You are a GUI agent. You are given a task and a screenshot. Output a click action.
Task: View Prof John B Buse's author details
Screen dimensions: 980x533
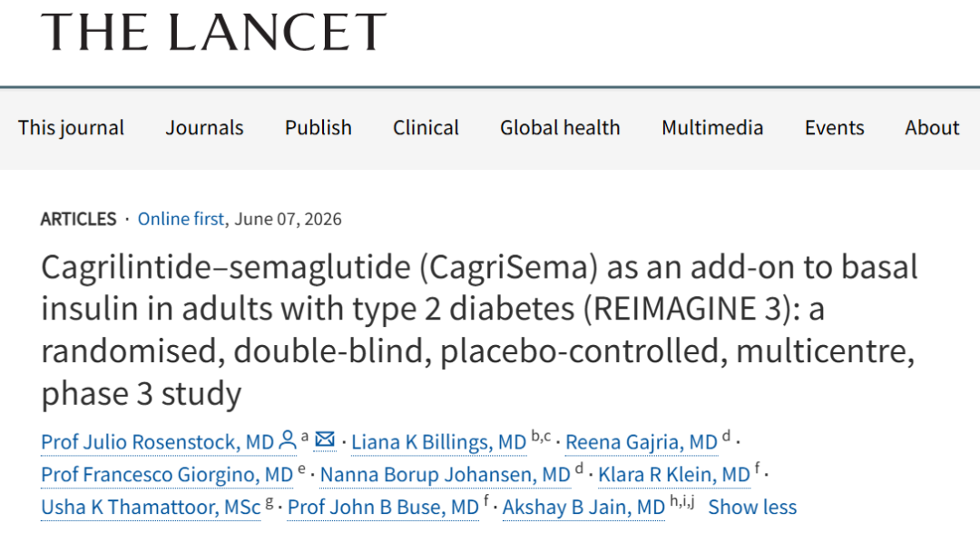pyautogui.click(x=383, y=508)
